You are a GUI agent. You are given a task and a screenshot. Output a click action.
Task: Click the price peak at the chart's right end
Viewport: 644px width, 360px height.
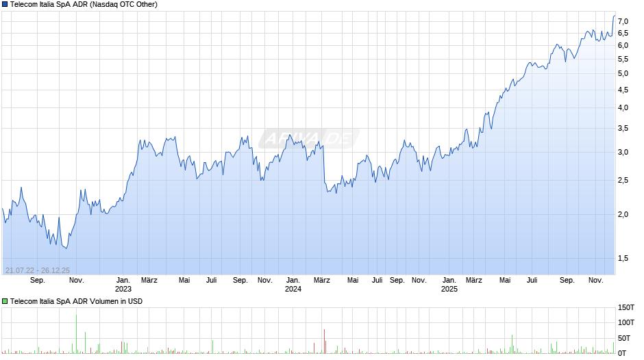point(614,16)
